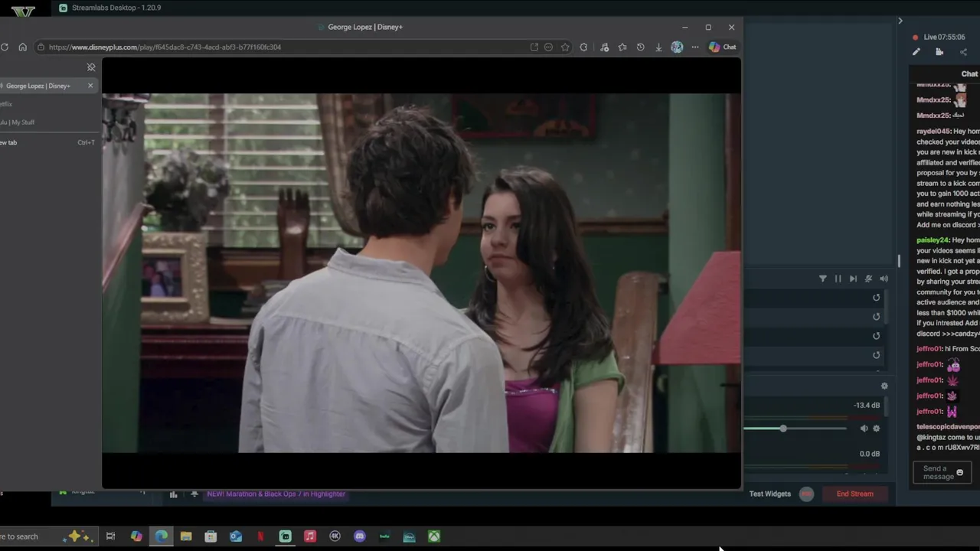Close the George Lopez | Disney+ tab

pyautogui.click(x=90, y=86)
